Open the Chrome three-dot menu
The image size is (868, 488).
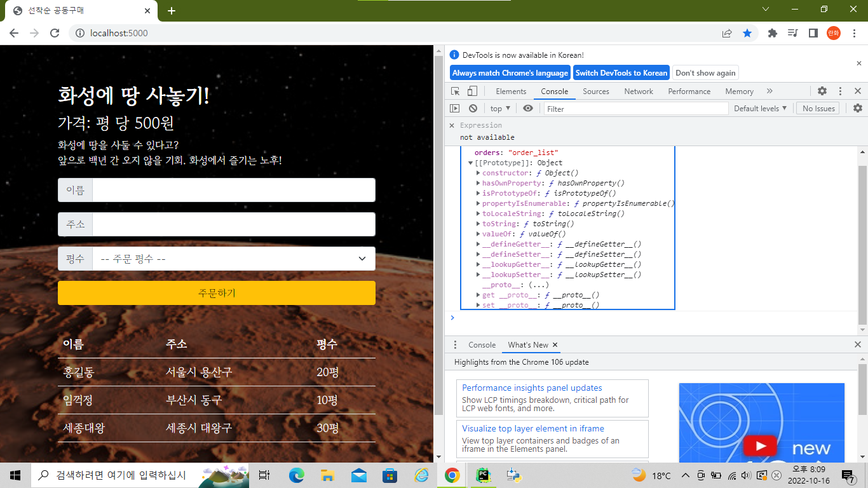[x=854, y=33]
